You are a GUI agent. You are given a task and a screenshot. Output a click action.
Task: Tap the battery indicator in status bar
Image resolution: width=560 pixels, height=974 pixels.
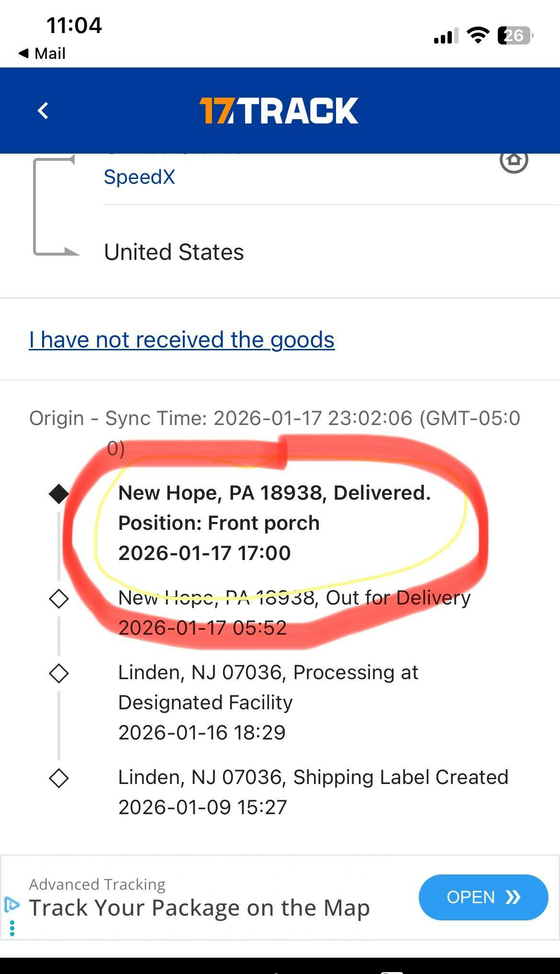(515, 35)
